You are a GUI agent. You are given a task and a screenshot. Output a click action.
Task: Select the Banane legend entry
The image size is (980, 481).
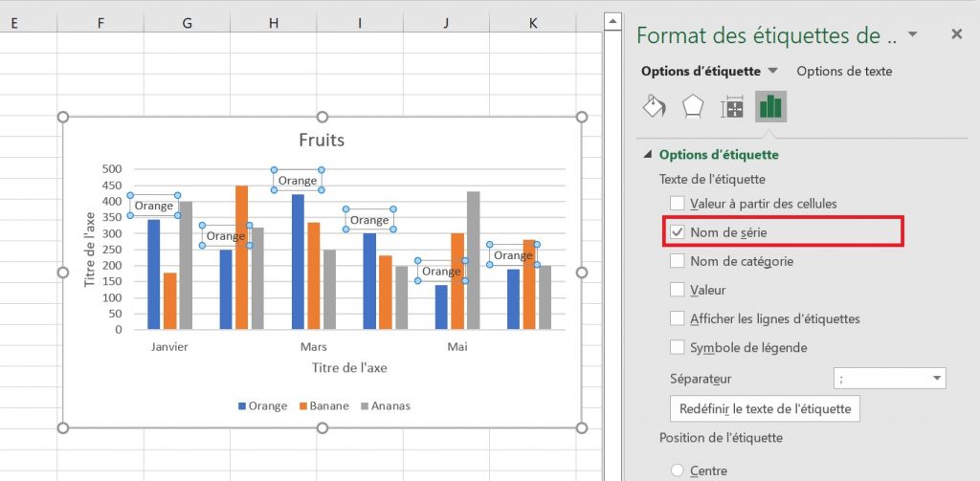324,406
